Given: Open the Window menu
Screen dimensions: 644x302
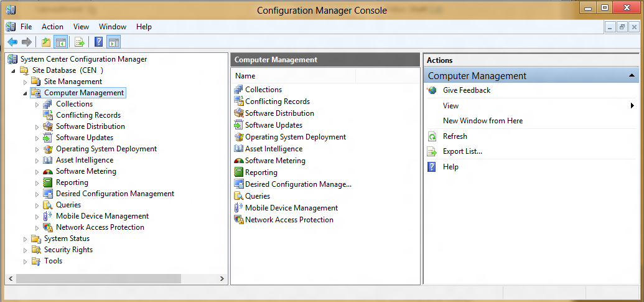Looking at the screenshot, I should click(x=113, y=27).
